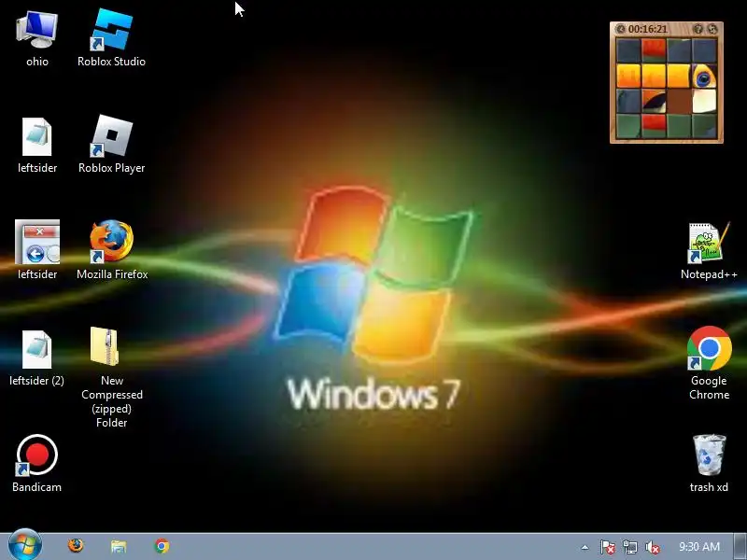The image size is (747, 560).
Task: Select the leftsider icon showing a red X window
Action: [x=37, y=251]
